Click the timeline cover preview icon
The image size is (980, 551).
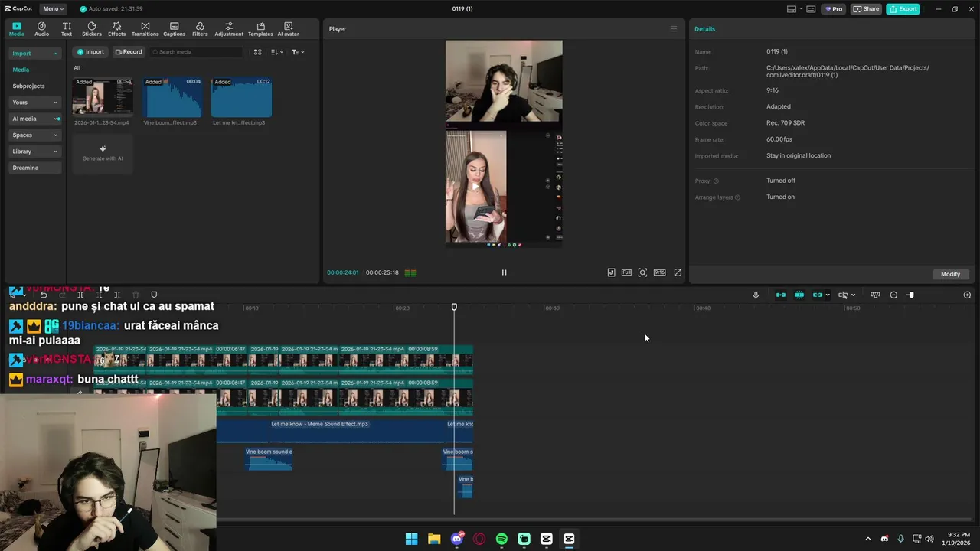coord(875,295)
